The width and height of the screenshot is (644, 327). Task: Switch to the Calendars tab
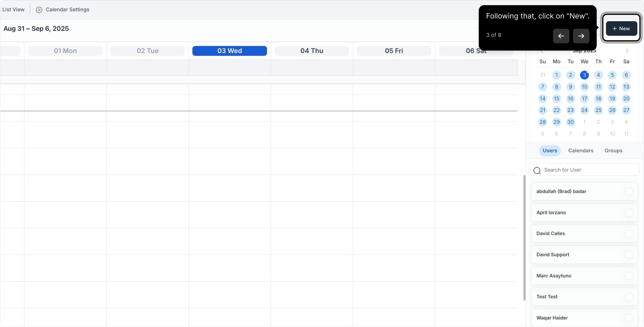[x=581, y=150]
